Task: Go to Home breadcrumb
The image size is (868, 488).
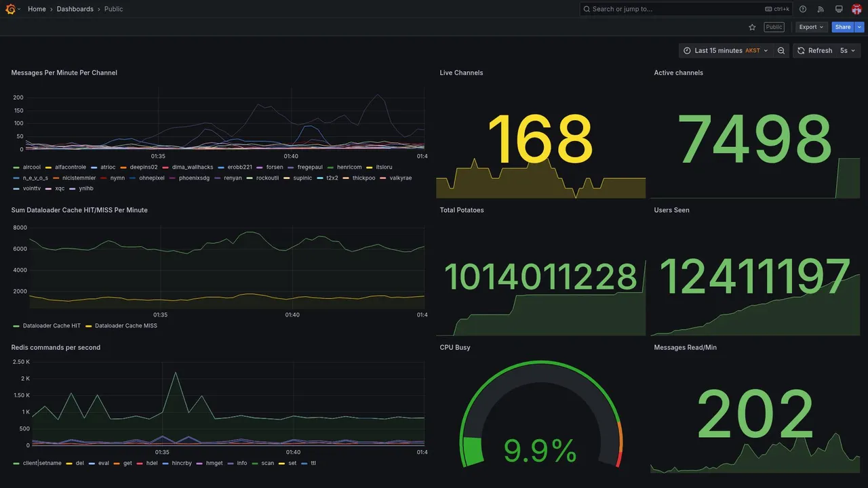Action: tap(37, 9)
